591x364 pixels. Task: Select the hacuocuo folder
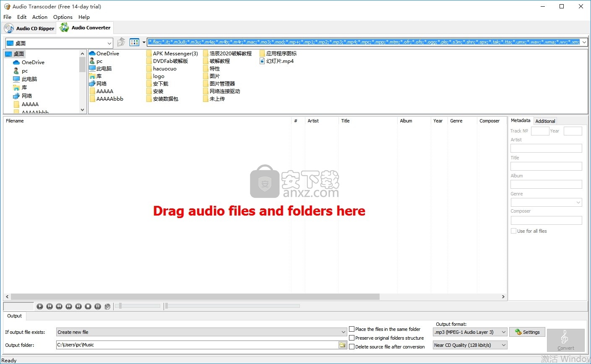[161, 68]
